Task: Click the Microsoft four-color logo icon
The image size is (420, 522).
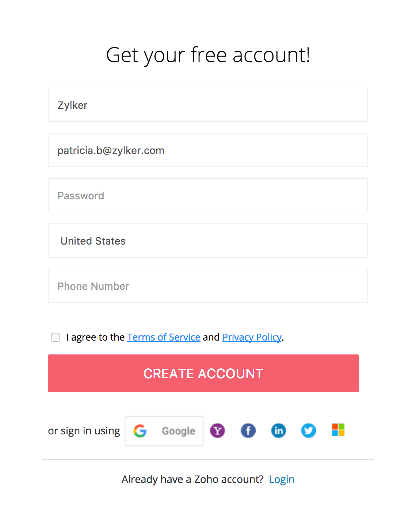Action: click(x=338, y=430)
